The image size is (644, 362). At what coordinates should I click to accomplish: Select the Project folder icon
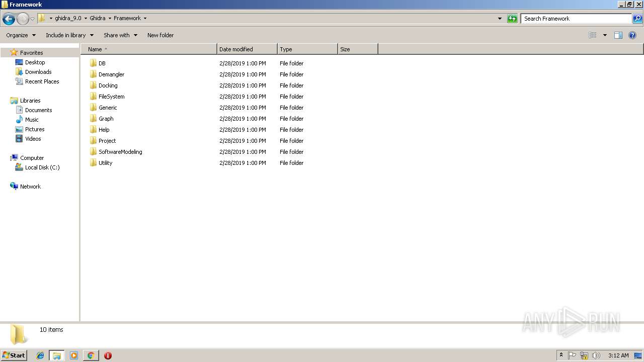(x=93, y=141)
